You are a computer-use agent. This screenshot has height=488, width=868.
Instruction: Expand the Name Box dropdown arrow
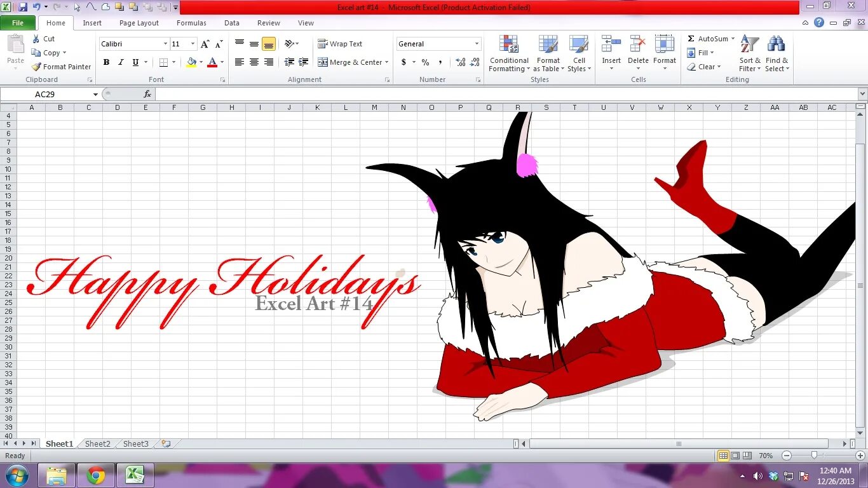pyautogui.click(x=95, y=94)
